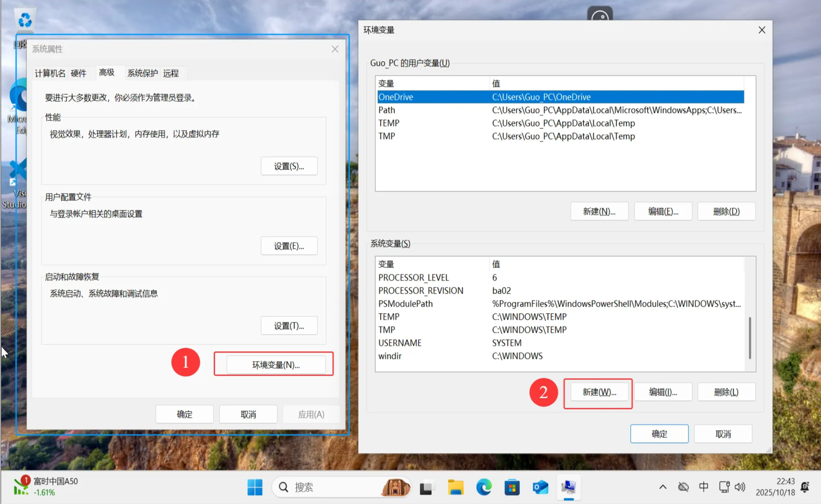Click the system variables list scrollbar
This screenshot has width=821, height=504.
pos(750,338)
